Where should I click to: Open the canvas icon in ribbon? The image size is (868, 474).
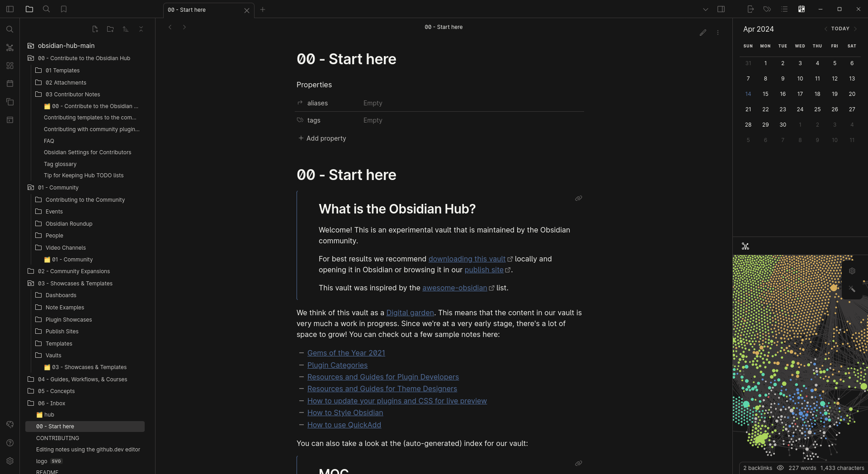10,66
